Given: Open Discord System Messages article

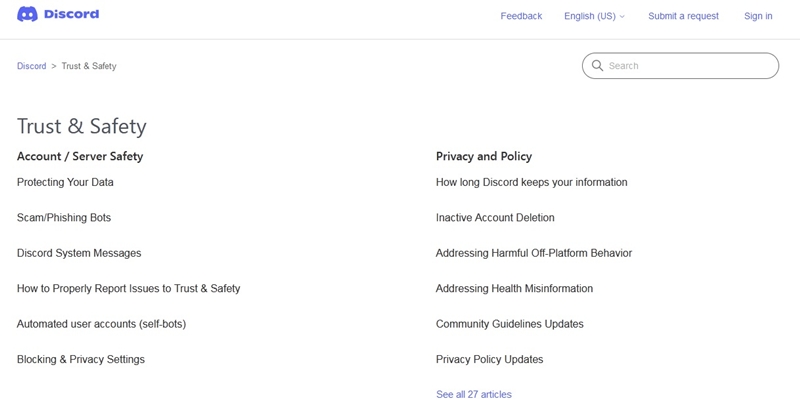Looking at the screenshot, I should click(x=79, y=253).
